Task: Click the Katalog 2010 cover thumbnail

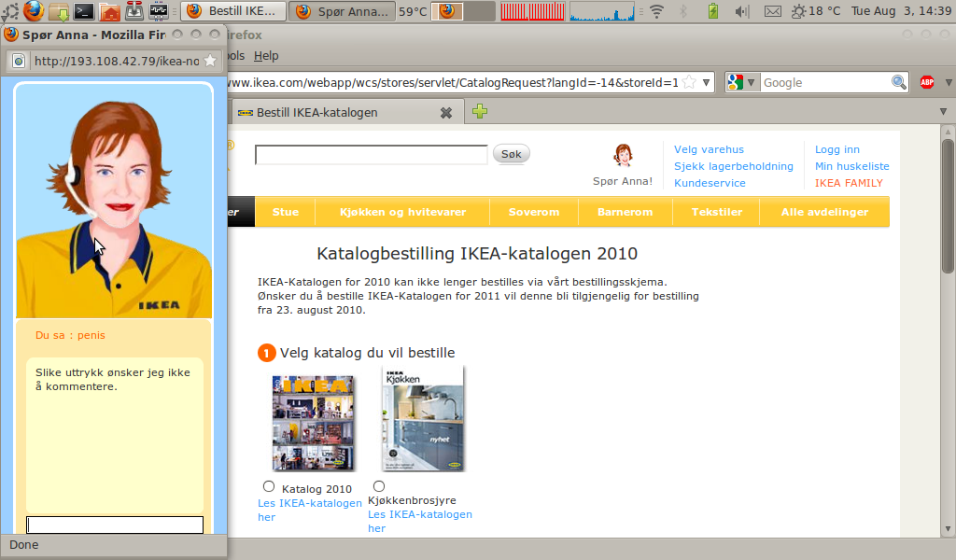Action: pyautogui.click(x=313, y=423)
